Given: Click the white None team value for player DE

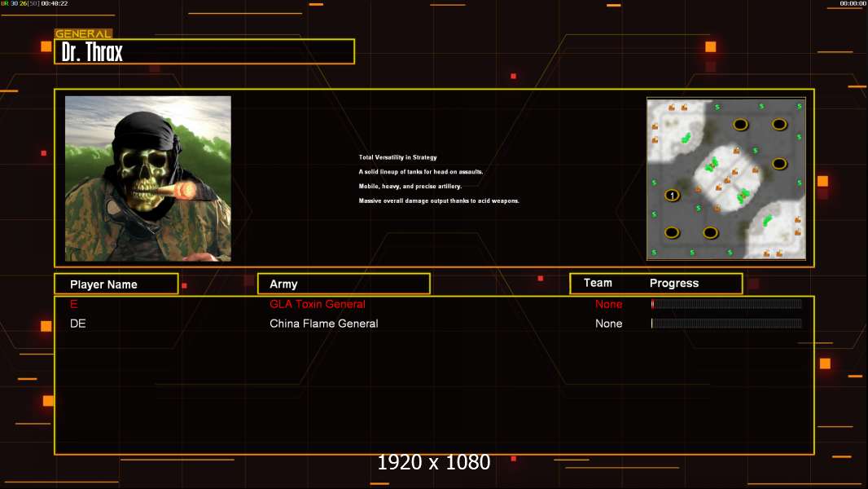Looking at the screenshot, I should coord(608,324).
